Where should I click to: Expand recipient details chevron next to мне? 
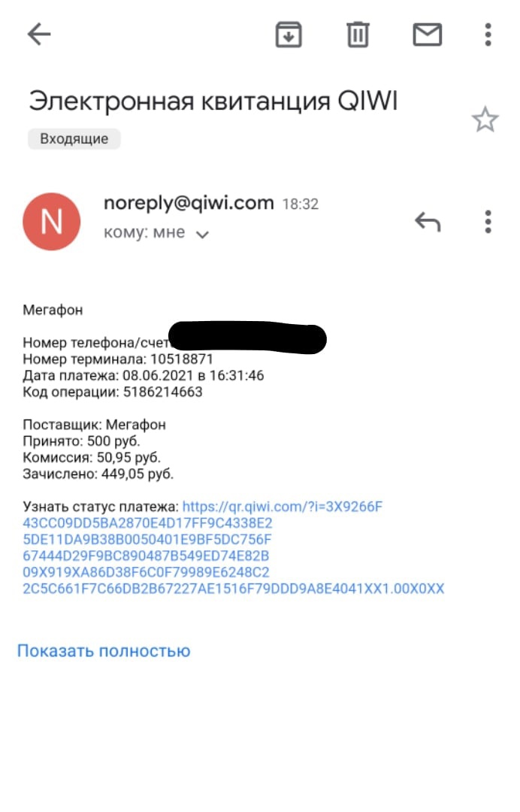tap(201, 235)
